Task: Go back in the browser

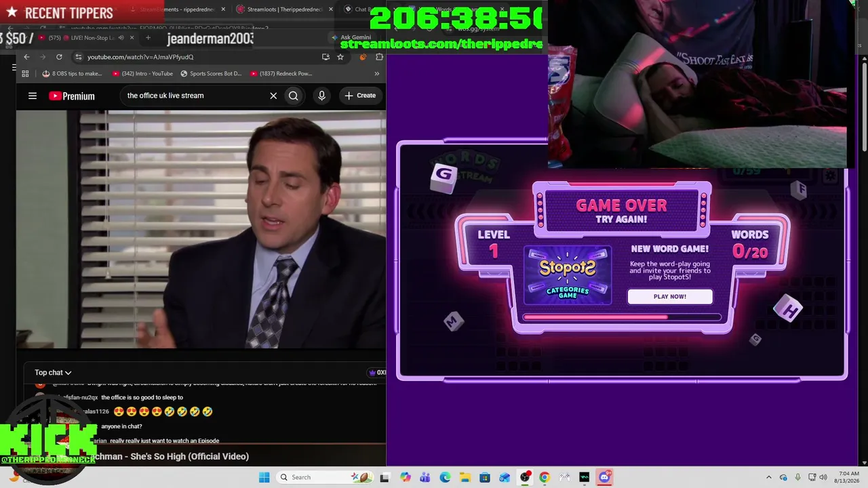Action: pyautogui.click(x=26, y=57)
